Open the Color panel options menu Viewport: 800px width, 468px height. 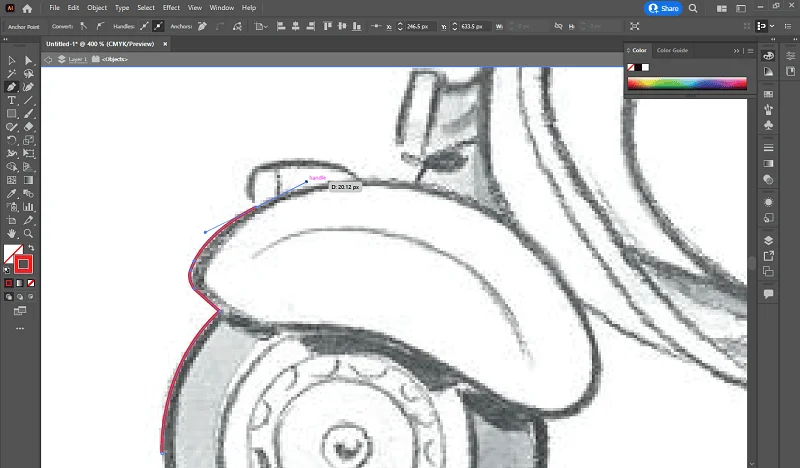750,51
